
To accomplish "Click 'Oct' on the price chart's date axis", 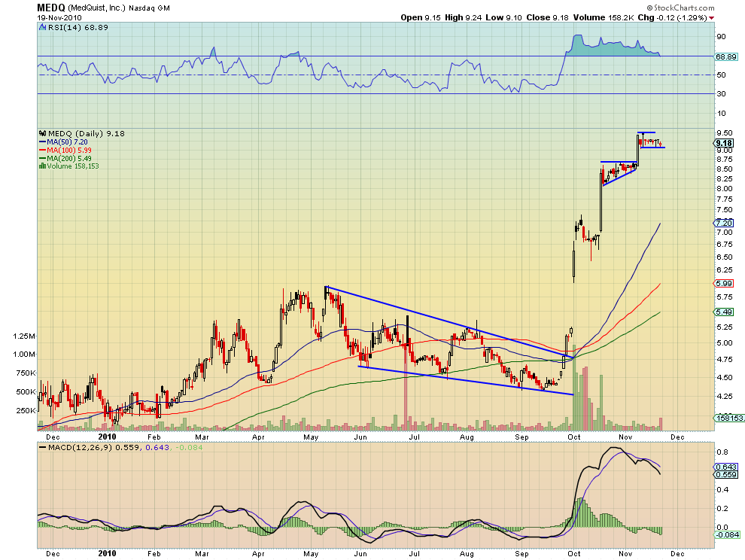I will pyautogui.click(x=574, y=437).
